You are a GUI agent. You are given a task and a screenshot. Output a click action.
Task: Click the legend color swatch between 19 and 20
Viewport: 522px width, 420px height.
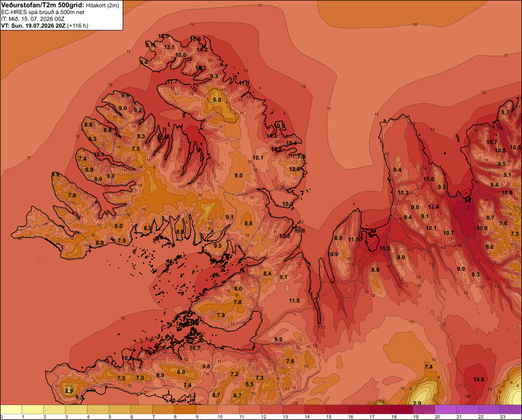[424, 410]
